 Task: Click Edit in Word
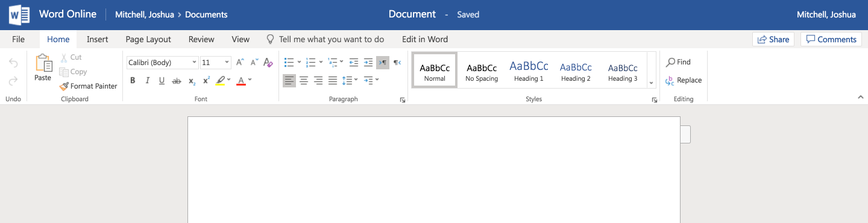coord(425,39)
